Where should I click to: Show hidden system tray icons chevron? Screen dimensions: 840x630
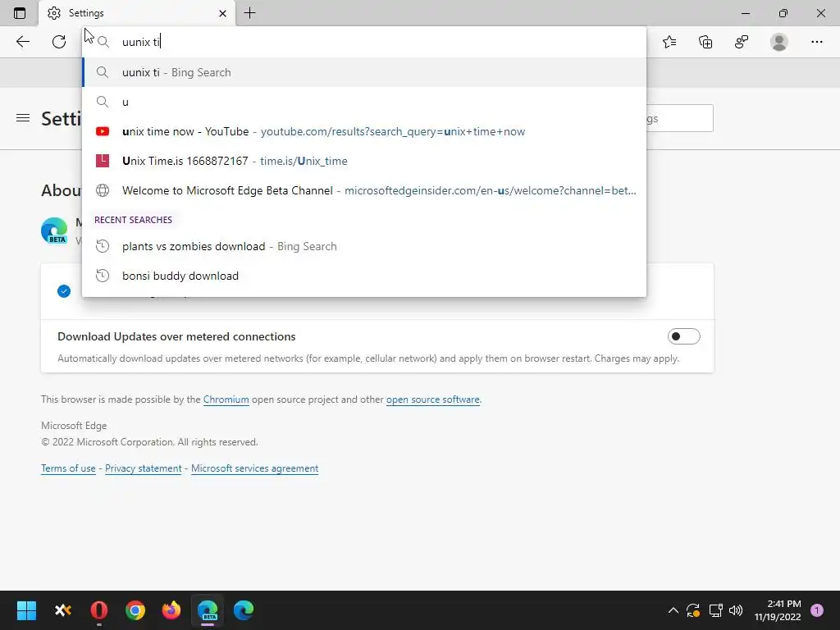pyautogui.click(x=673, y=610)
